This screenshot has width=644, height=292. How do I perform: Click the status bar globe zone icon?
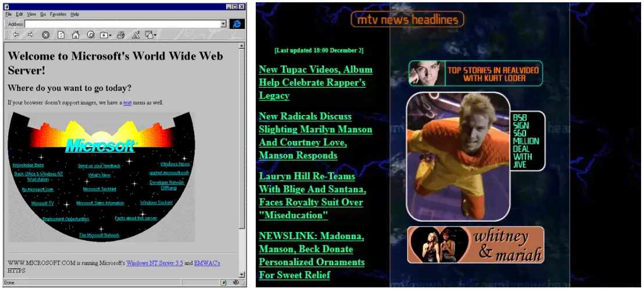[223, 282]
